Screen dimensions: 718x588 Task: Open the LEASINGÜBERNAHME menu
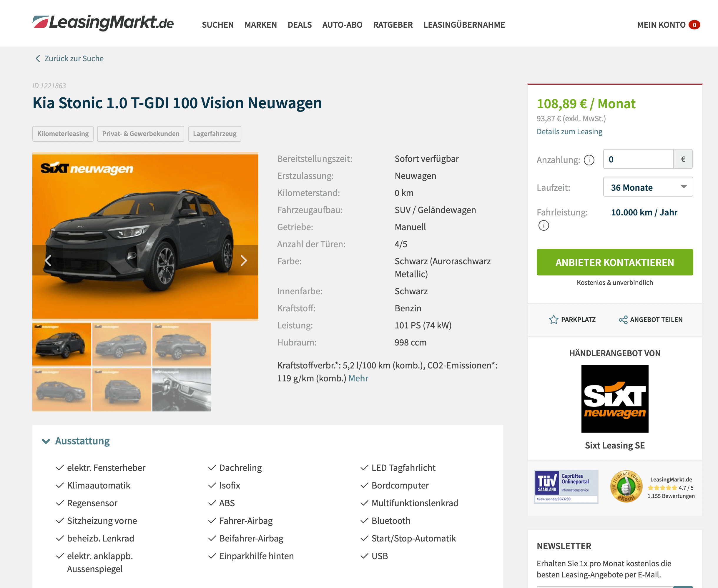coord(464,25)
